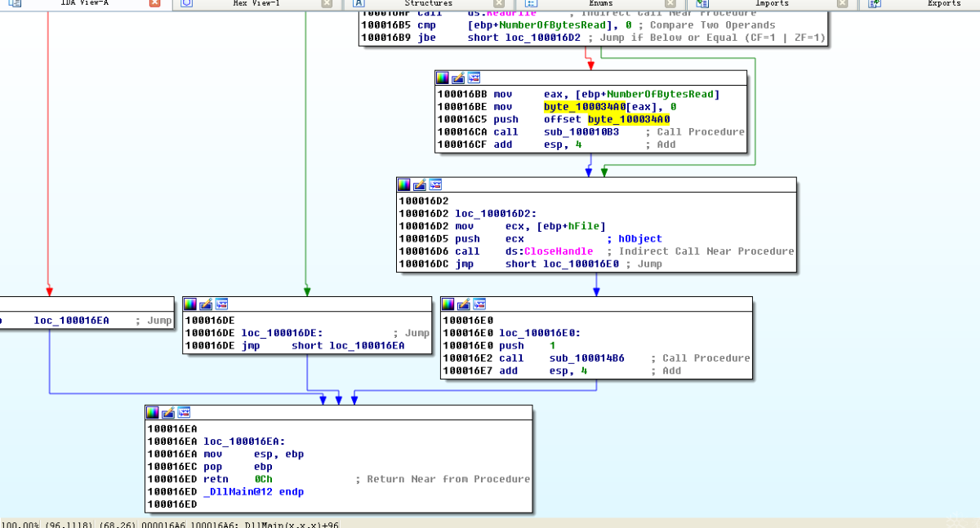
Task: Click 'offset byte_100034A0' push operand
Action: point(606,119)
